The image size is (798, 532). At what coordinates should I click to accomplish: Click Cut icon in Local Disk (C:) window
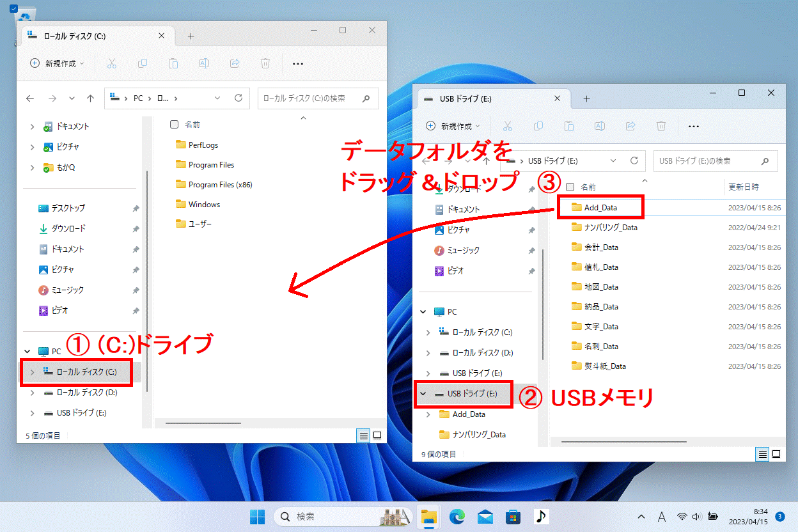[x=112, y=63]
